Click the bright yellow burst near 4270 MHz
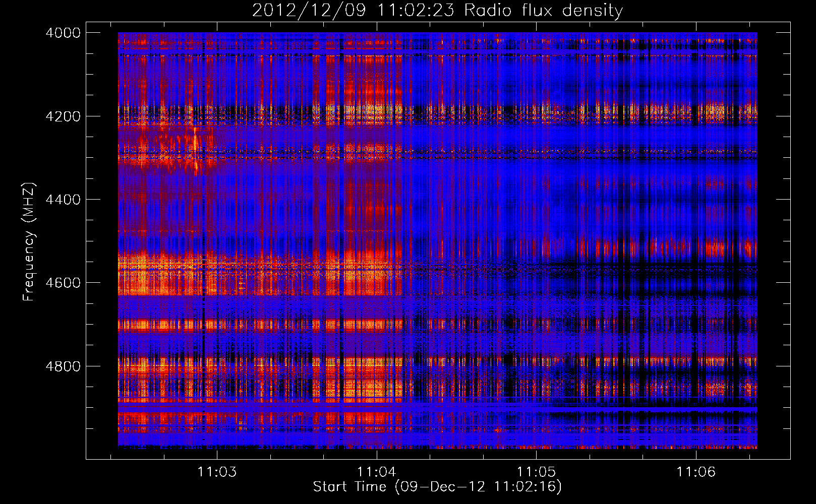 [x=195, y=150]
